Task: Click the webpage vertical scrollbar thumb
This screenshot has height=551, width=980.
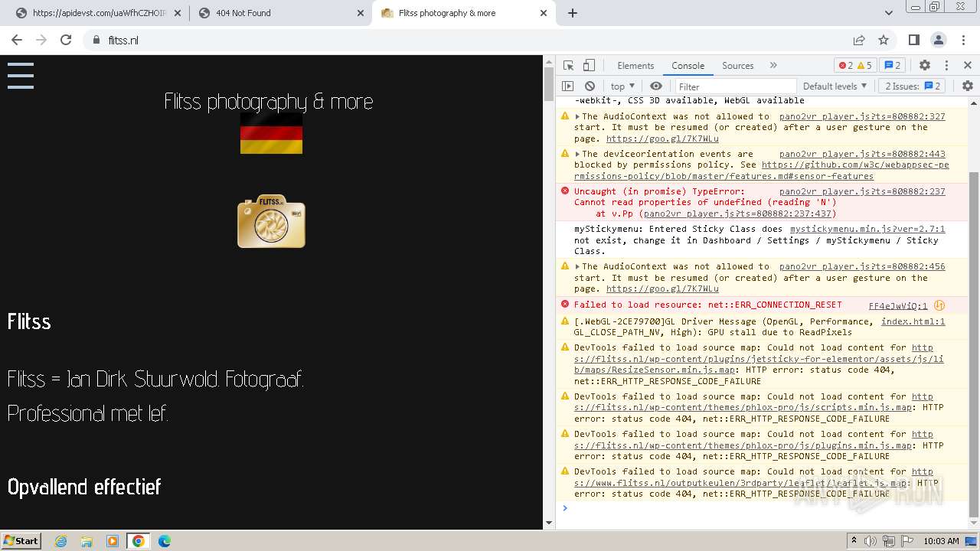Action: tap(548, 84)
